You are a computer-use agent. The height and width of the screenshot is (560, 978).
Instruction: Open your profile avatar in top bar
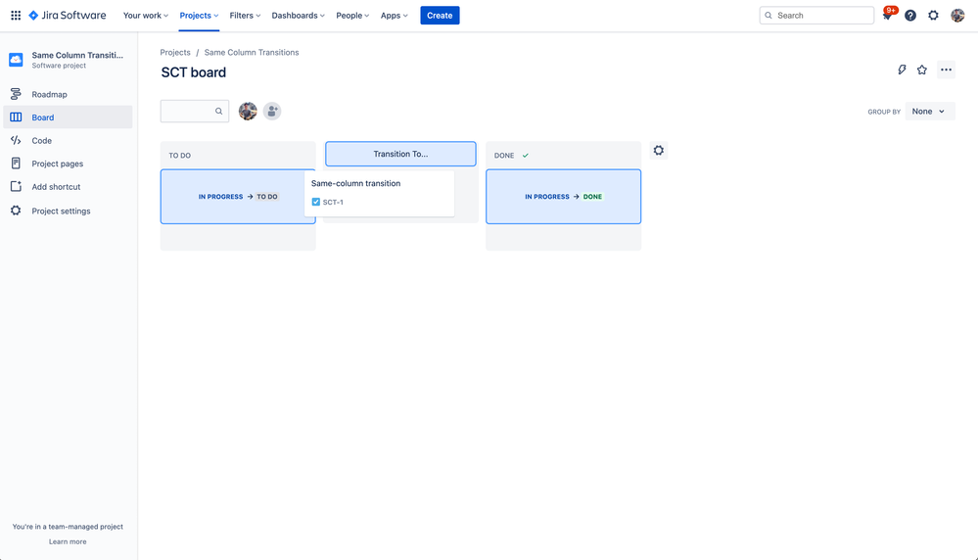click(x=957, y=15)
